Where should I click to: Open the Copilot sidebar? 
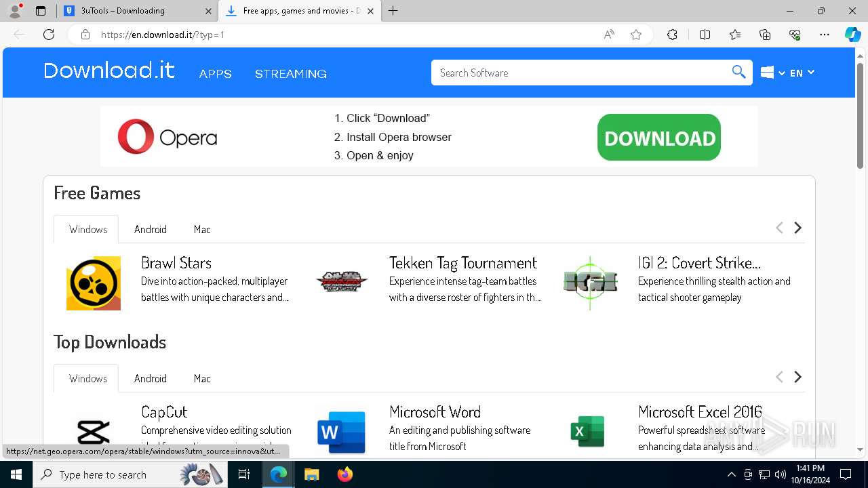(852, 35)
